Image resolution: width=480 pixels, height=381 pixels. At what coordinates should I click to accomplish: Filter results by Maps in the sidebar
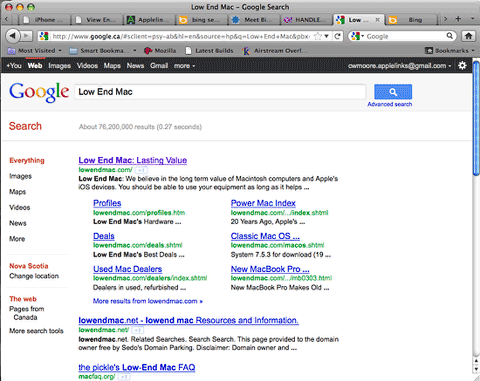tap(18, 192)
